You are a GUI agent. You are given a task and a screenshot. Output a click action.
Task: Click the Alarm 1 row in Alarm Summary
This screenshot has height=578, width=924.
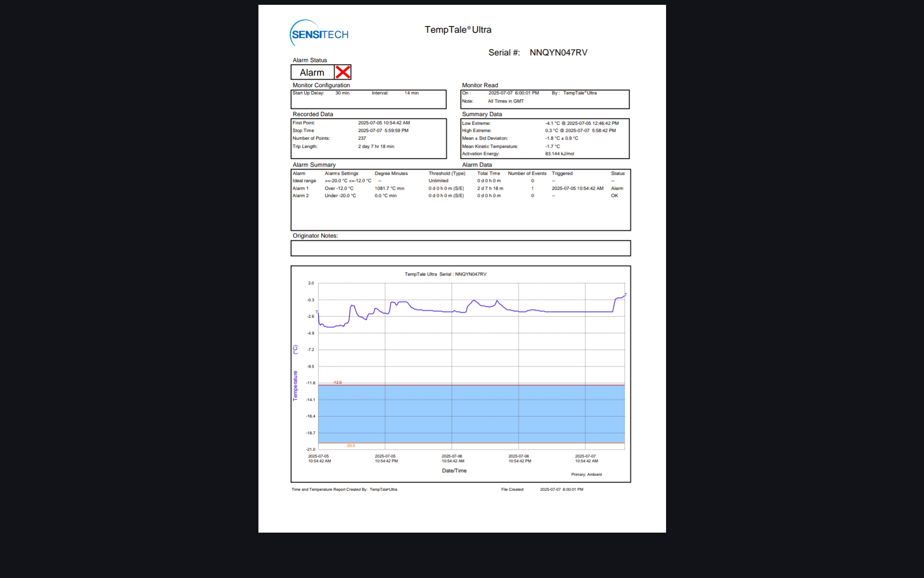(301, 188)
